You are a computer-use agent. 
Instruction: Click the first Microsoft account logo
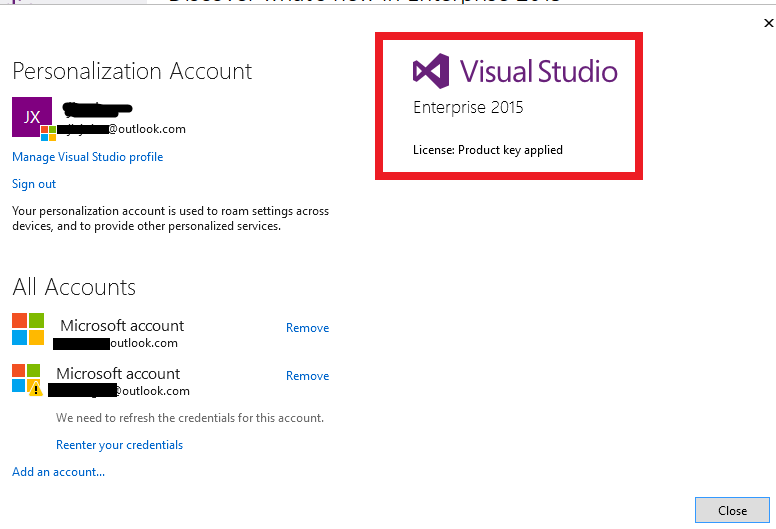[28, 329]
